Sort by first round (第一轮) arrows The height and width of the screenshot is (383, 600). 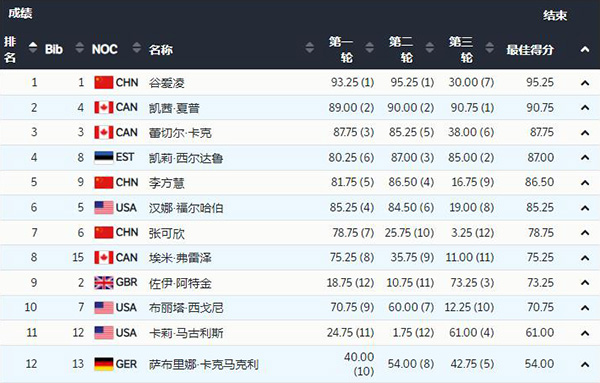pos(369,48)
